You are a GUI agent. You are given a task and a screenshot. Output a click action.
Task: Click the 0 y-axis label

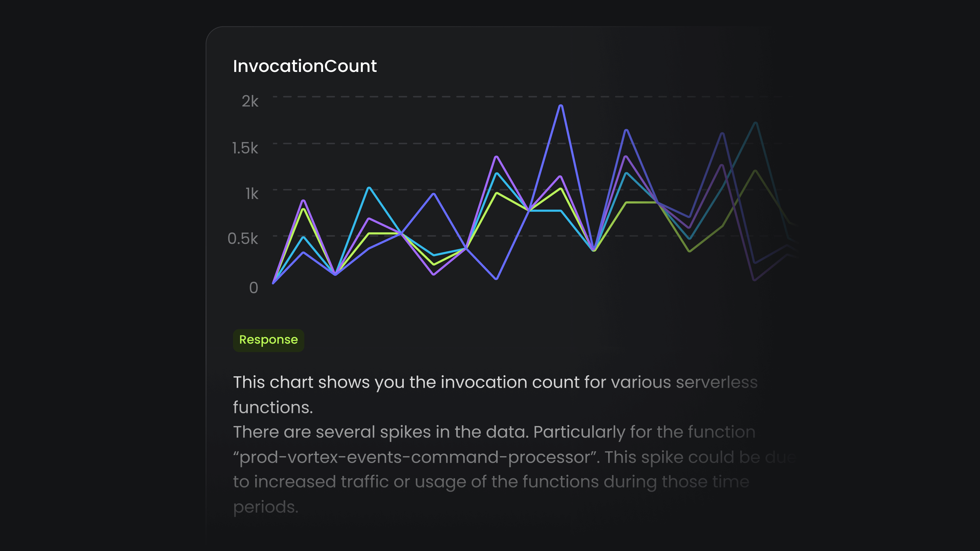tap(253, 288)
